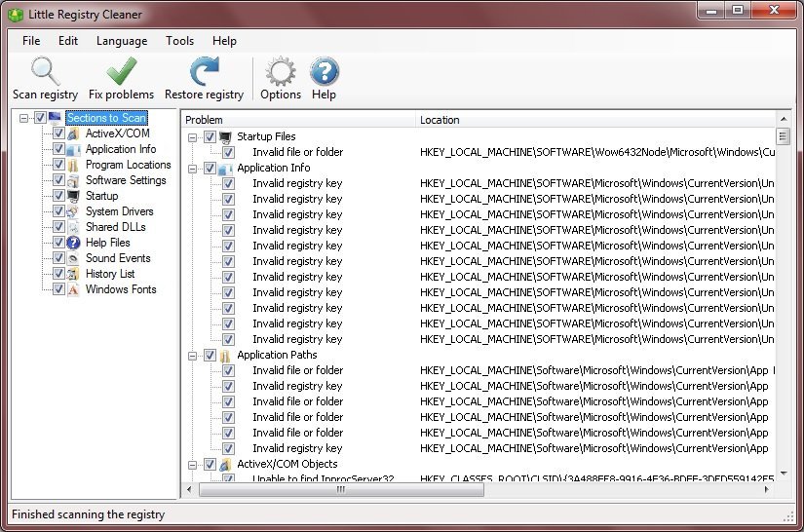
Task: Click the Application Info icon in sidebar
Action: tap(73, 149)
